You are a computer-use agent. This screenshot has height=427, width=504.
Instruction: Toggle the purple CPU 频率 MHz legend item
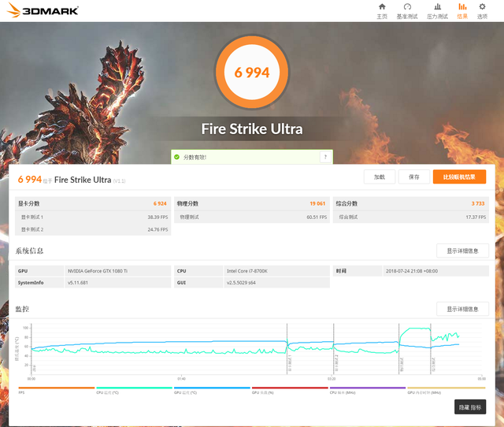click(x=368, y=390)
